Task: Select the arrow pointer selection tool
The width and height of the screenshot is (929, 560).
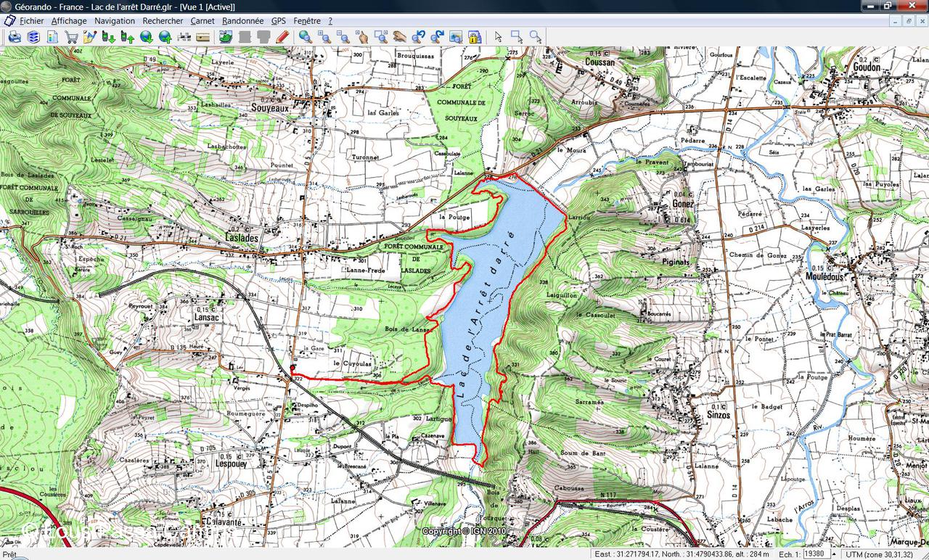Action: 499,36
